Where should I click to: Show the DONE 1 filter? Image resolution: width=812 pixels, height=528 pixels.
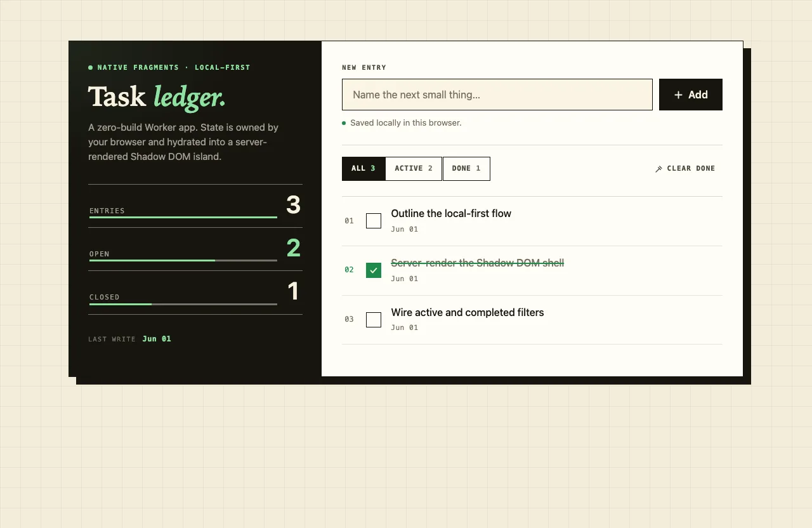(x=466, y=169)
